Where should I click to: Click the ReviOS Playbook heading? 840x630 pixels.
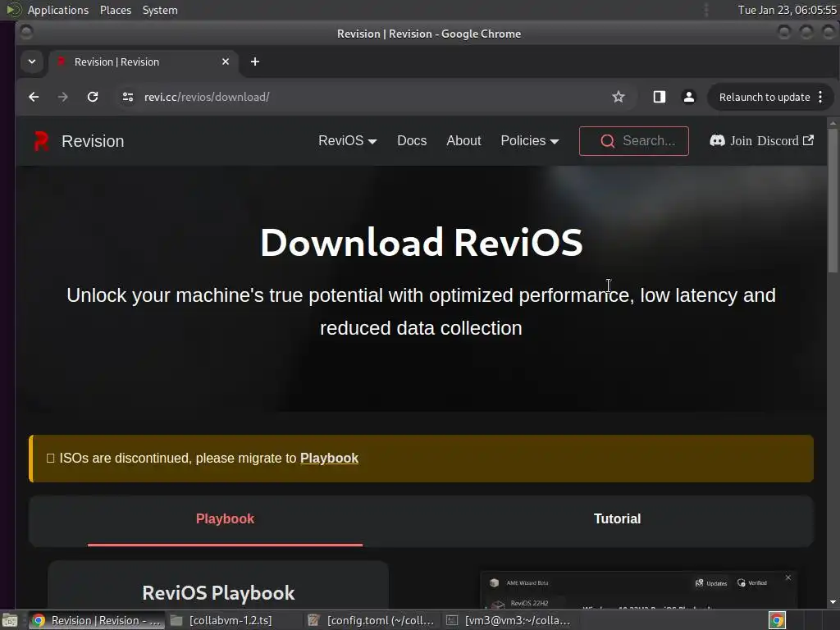click(x=218, y=593)
